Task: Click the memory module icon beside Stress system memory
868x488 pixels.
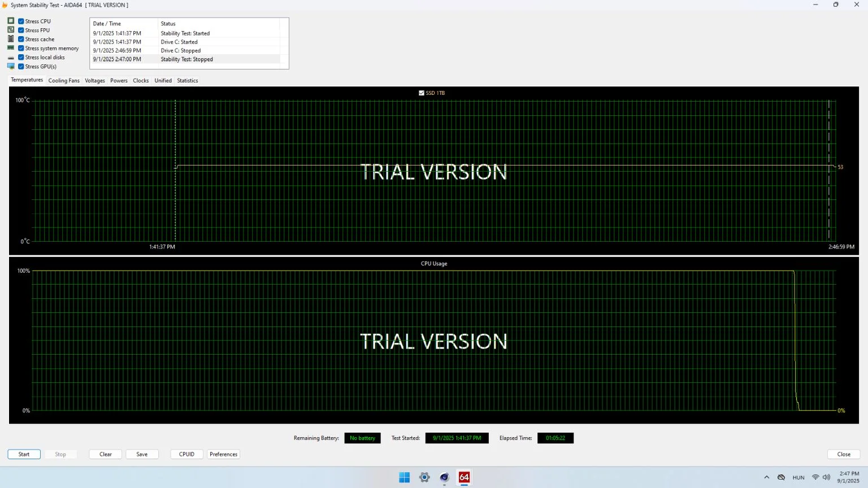Action: coord(11,48)
